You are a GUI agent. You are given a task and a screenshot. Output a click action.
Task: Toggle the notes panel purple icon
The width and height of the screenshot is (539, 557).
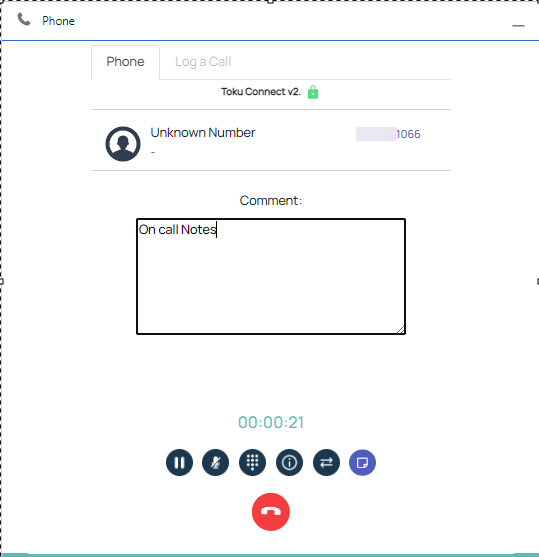pyautogui.click(x=362, y=463)
